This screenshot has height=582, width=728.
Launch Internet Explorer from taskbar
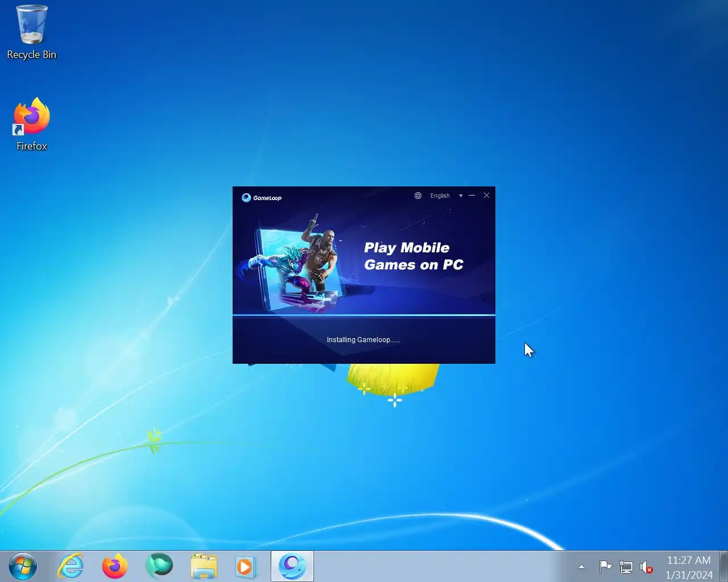(x=71, y=566)
